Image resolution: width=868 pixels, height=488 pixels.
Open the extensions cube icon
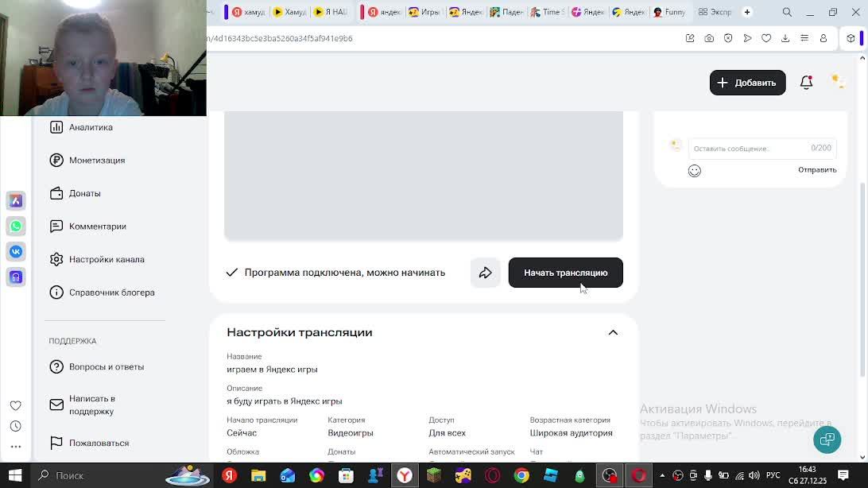click(851, 38)
